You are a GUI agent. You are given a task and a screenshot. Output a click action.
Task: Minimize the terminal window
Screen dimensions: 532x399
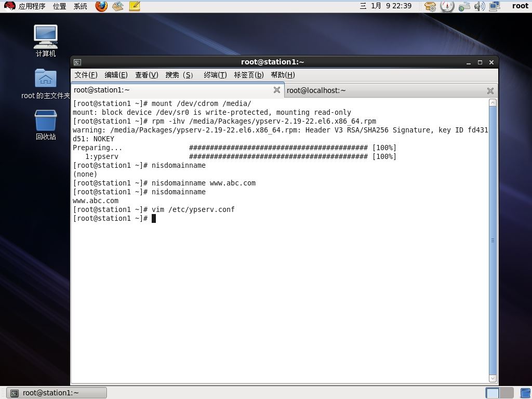click(469, 62)
